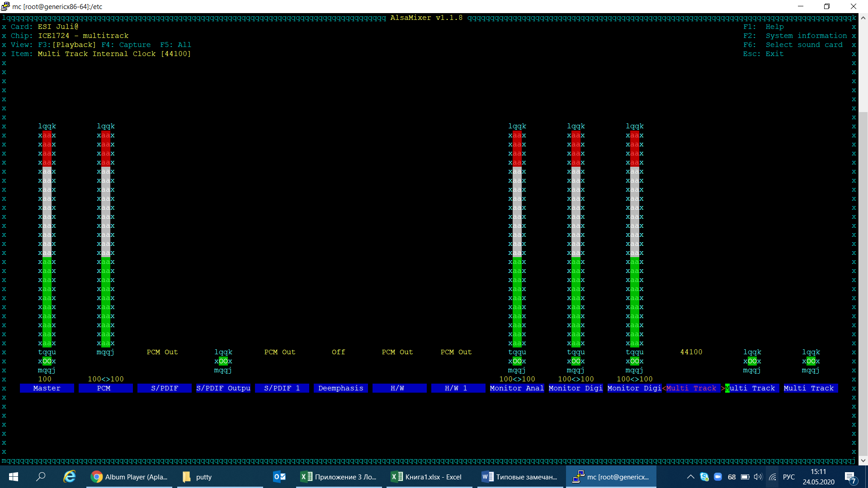The height and width of the screenshot is (488, 868).
Task: Select the Deemphasis Off value
Action: tap(338, 352)
